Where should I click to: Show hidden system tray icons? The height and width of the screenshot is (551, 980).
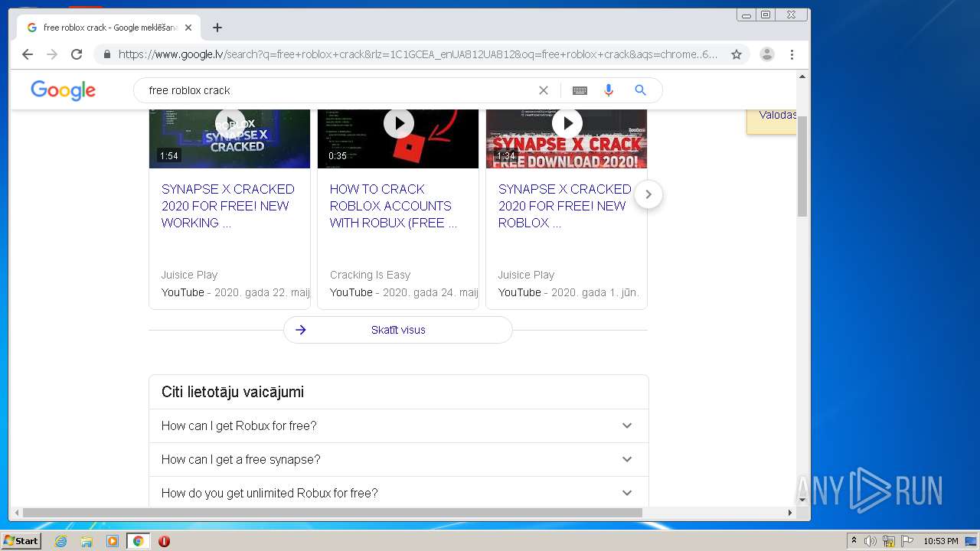[x=854, y=541]
